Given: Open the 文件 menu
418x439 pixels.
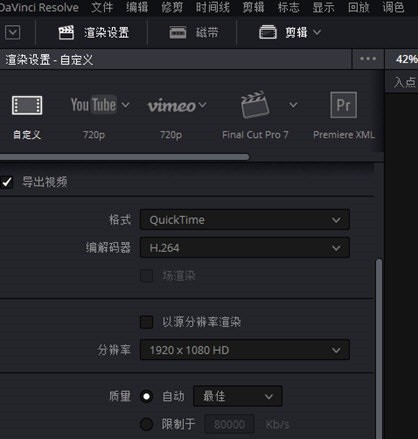Looking at the screenshot, I should [x=102, y=7].
